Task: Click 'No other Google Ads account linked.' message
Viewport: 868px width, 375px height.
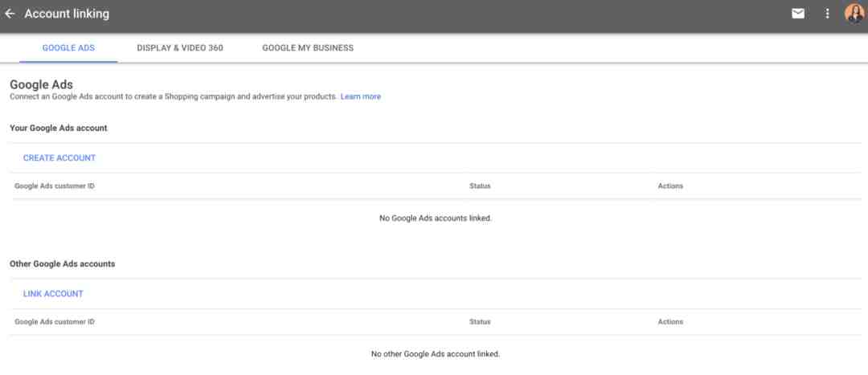Action: (x=436, y=354)
